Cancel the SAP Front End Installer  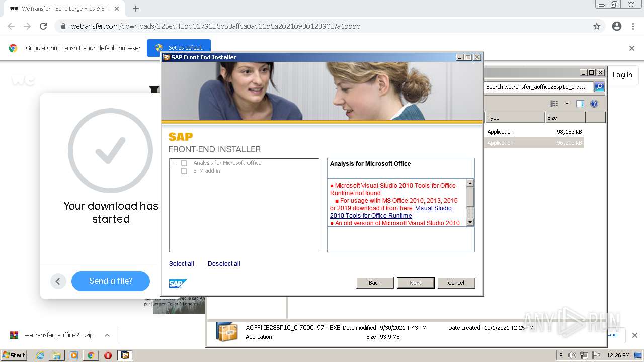click(x=456, y=283)
